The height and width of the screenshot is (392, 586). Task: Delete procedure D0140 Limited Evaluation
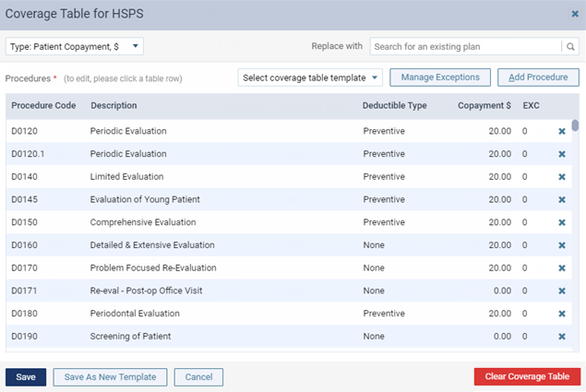pyautogui.click(x=562, y=177)
